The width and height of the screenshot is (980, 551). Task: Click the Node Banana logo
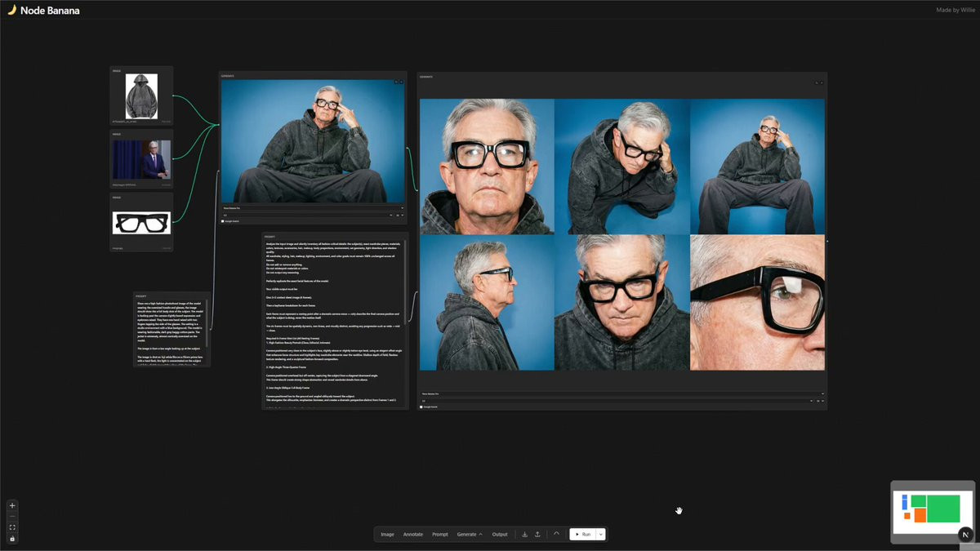(43, 10)
